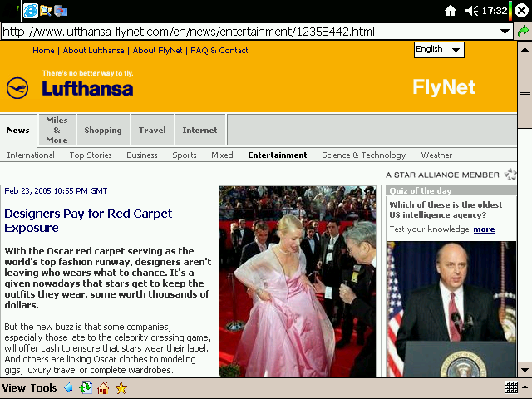
Task: Close the browser with the X icon
Action: tap(522, 11)
